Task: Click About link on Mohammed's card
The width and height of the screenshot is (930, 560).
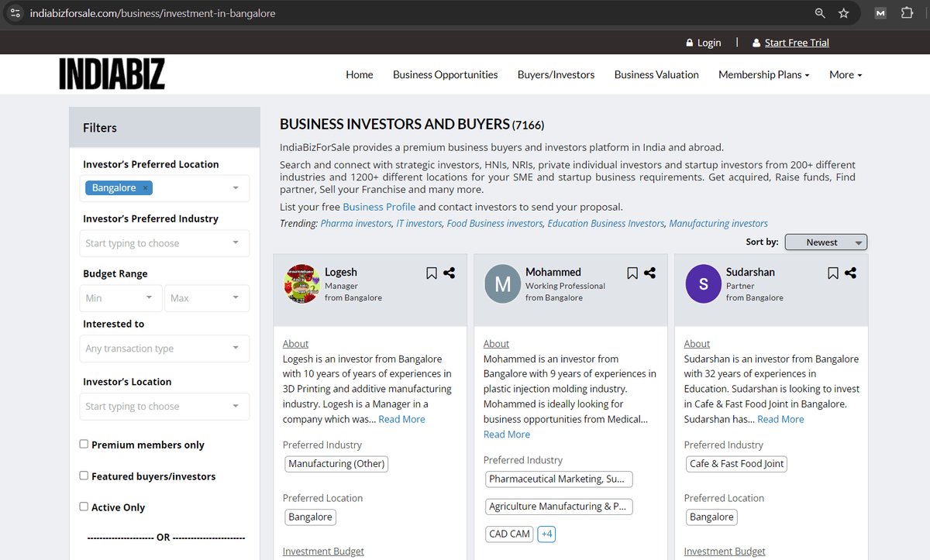Action: pyautogui.click(x=496, y=343)
